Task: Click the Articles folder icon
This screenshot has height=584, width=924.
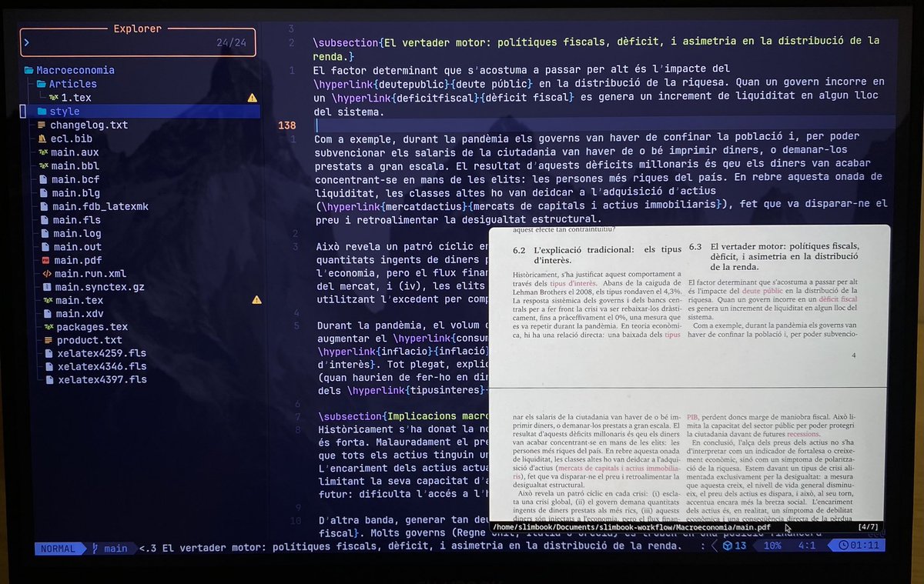Action: 41,84
